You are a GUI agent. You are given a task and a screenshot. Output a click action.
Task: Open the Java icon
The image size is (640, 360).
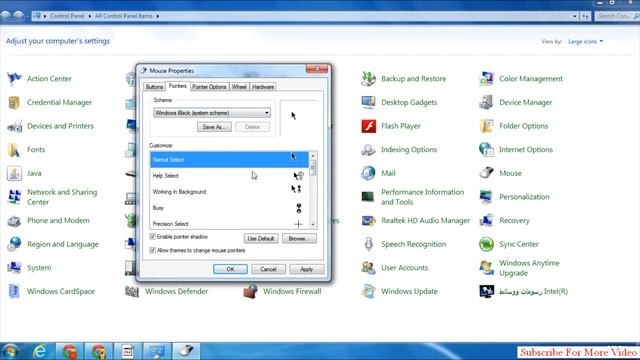pos(14,173)
